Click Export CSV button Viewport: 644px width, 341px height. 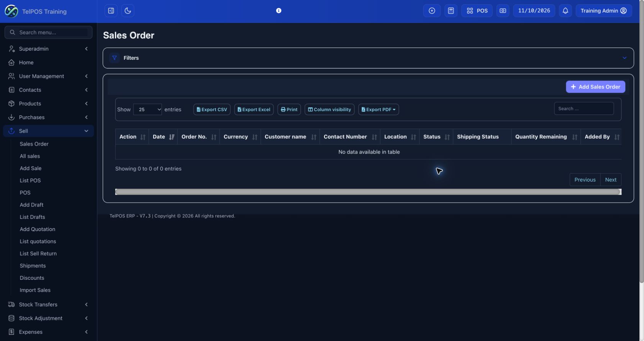click(212, 110)
